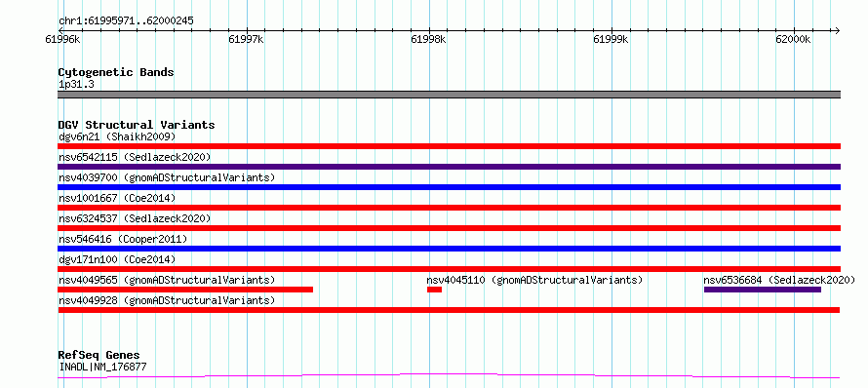Select the red dgv6n21 variant bar
The height and width of the screenshot is (388, 868).
coord(449,146)
